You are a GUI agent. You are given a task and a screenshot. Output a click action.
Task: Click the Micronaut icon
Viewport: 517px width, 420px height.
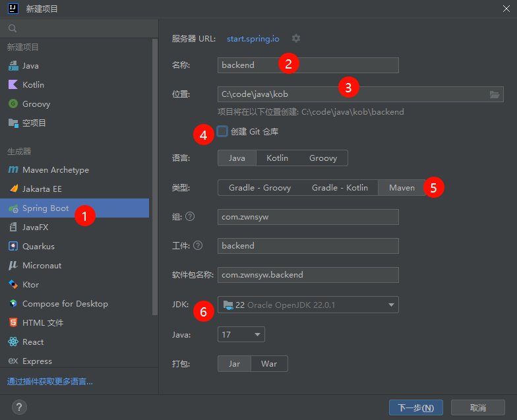(13, 265)
